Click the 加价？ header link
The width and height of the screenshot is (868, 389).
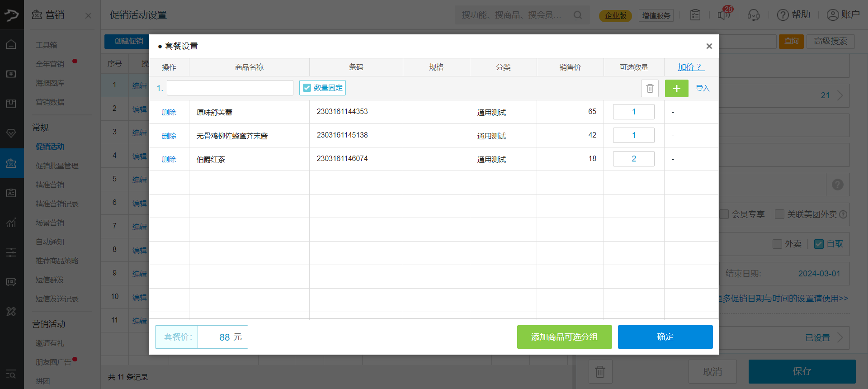691,67
